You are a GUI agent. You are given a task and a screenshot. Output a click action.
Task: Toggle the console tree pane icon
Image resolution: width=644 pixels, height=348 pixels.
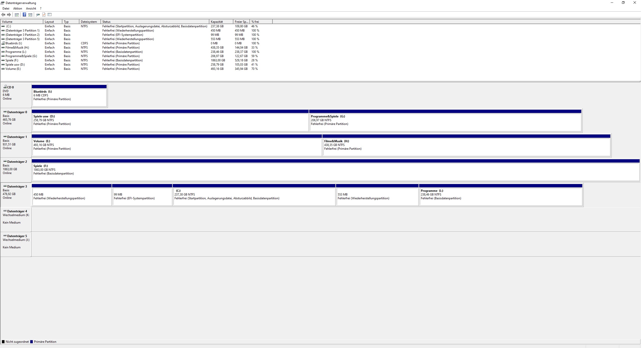coord(17,15)
